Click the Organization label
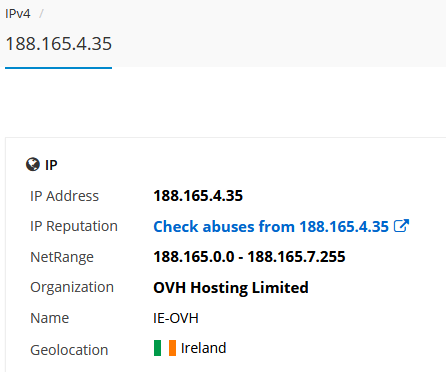 [72, 287]
